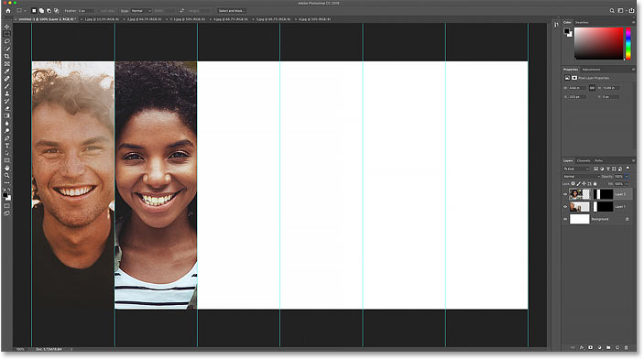The height and width of the screenshot is (360, 644).
Task: Click the Intersect with selection icon
Action: point(56,11)
